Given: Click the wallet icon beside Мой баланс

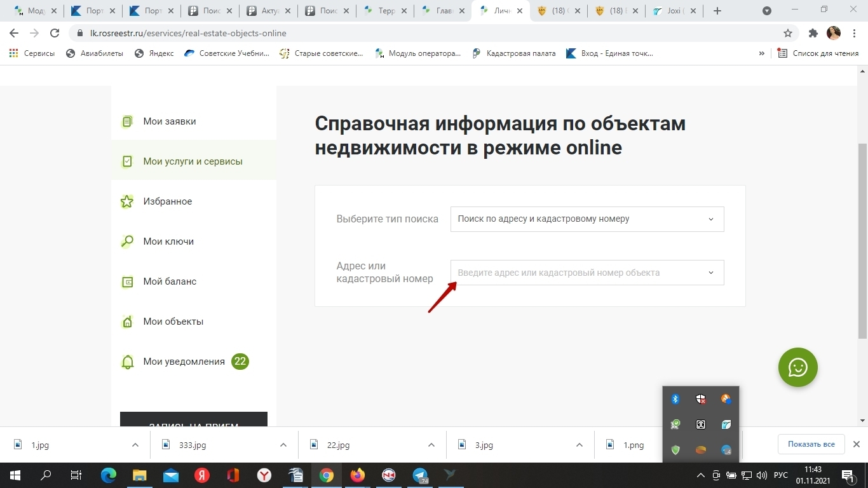Looking at the screenshot, I should 127,281.
